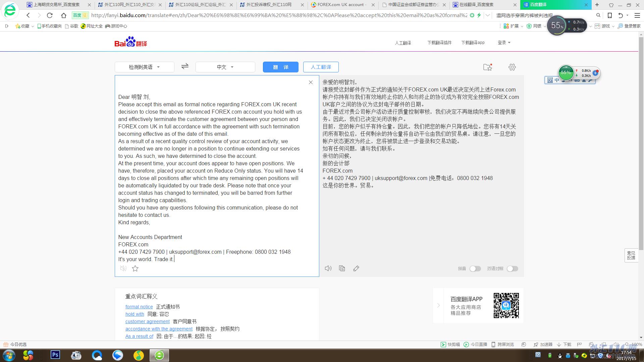Open the favorites folder with star icon
This screenshot has height=362, width=644.
[x=488, y=67]
